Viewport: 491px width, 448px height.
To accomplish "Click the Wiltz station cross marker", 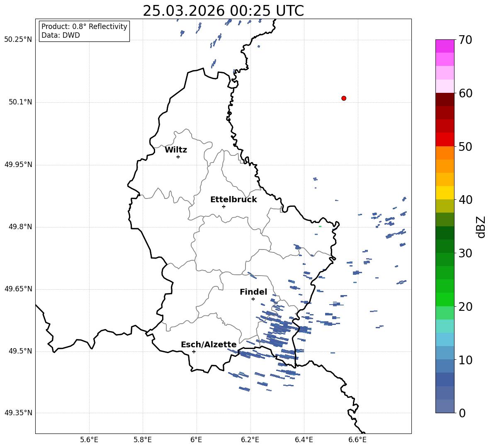I will (178, 157).
